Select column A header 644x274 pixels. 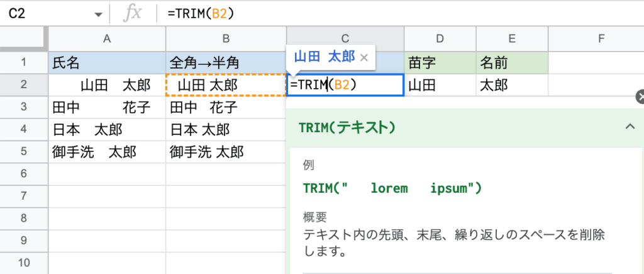coord(107,39)
